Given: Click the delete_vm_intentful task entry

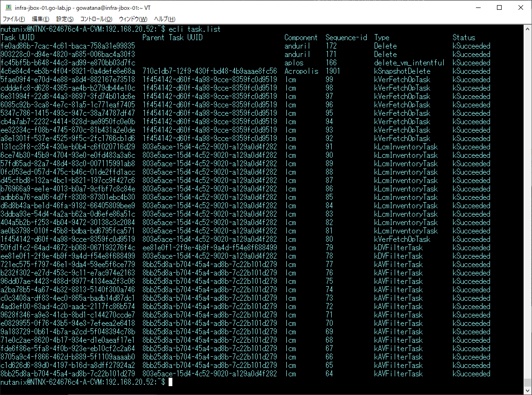Looking at the screenshot, I should click(409, 63).
